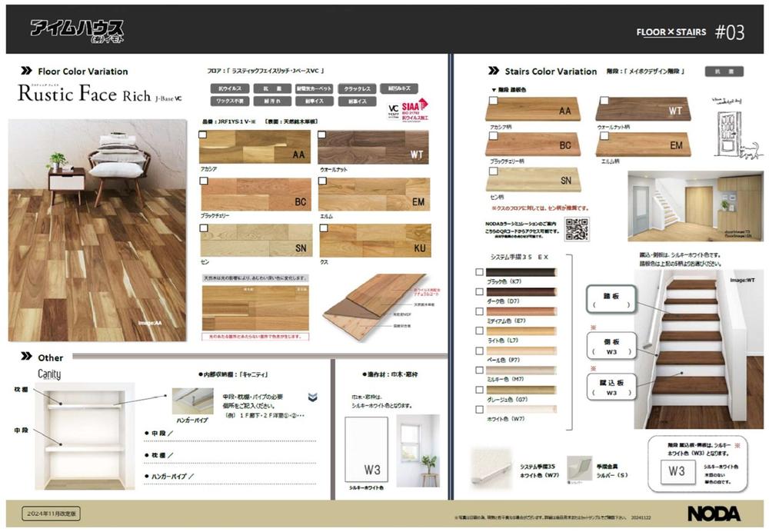
Task: Click the FLOOR×STAIRS #03 page label
Action: point(690,32)
